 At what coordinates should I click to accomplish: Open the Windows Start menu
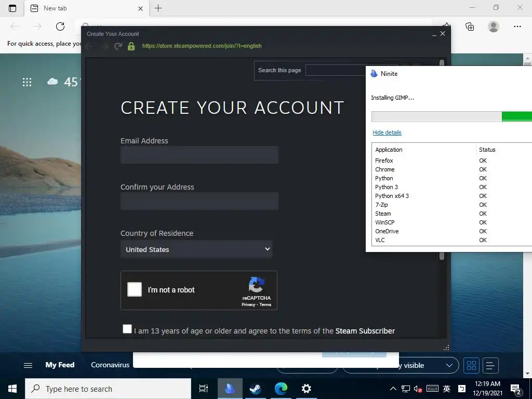[x=12, y=389]
